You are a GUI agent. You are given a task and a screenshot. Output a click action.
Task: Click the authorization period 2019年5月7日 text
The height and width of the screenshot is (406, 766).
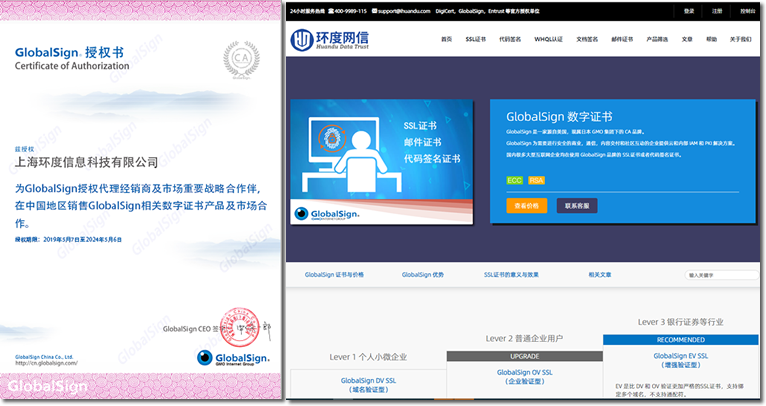coord(68,239)
